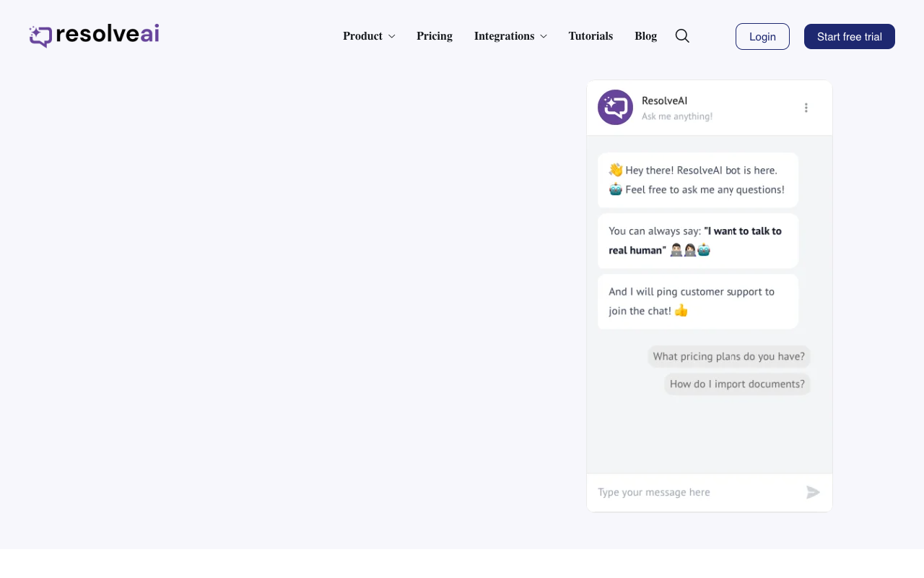924x578 pixels.
Task: Expand the Product dropdown menu
Action: 369,36
